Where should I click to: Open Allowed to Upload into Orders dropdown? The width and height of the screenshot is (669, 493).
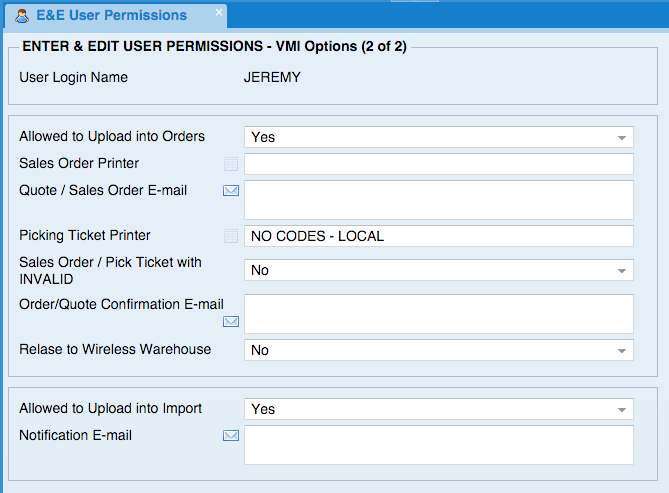point(439,137)
